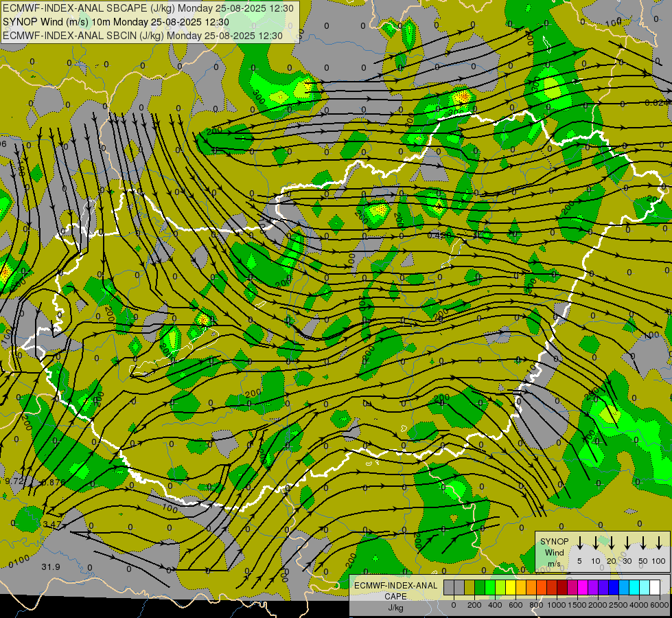
Task: Click the 30 label in wind legend
Action: [x=627, y=561]
